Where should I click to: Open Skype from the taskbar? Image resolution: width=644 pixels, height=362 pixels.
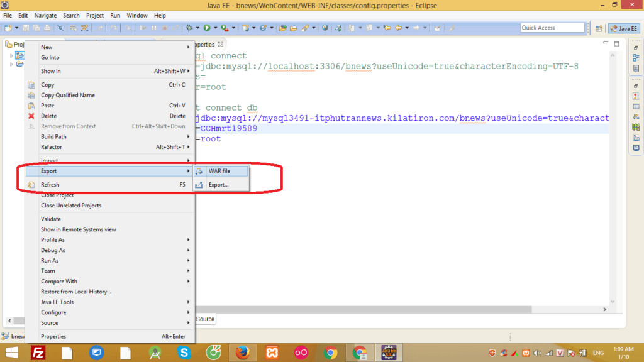tap(184, 353)
